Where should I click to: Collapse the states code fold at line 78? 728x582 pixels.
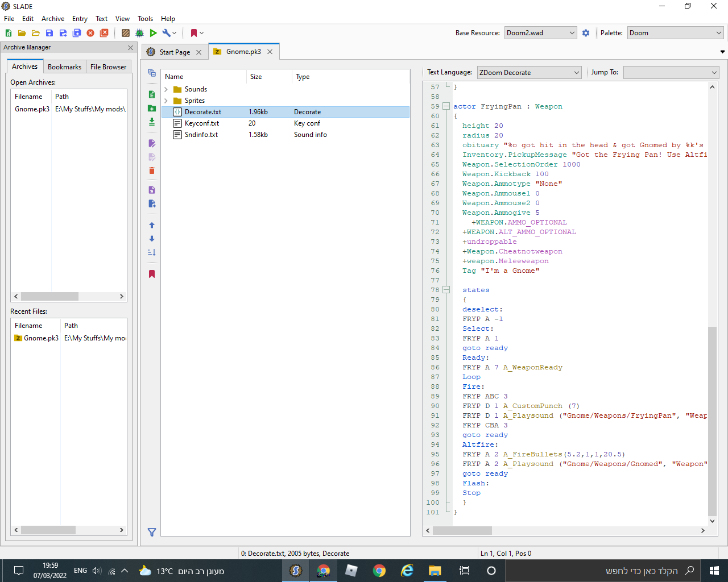click(446, 290)
